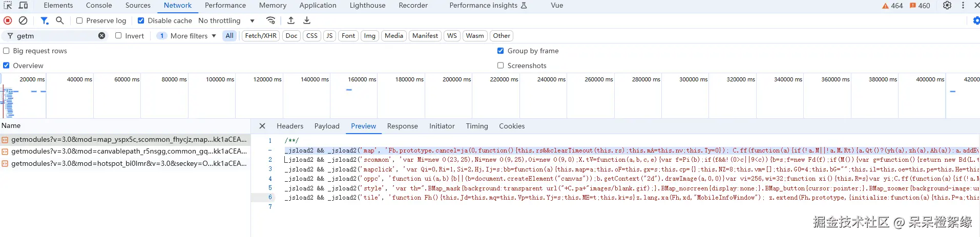Image resolution: width=980 pixels, height=237 pixels.
Task: Enable the Preserve log checkbox
Action: [79, 20]
